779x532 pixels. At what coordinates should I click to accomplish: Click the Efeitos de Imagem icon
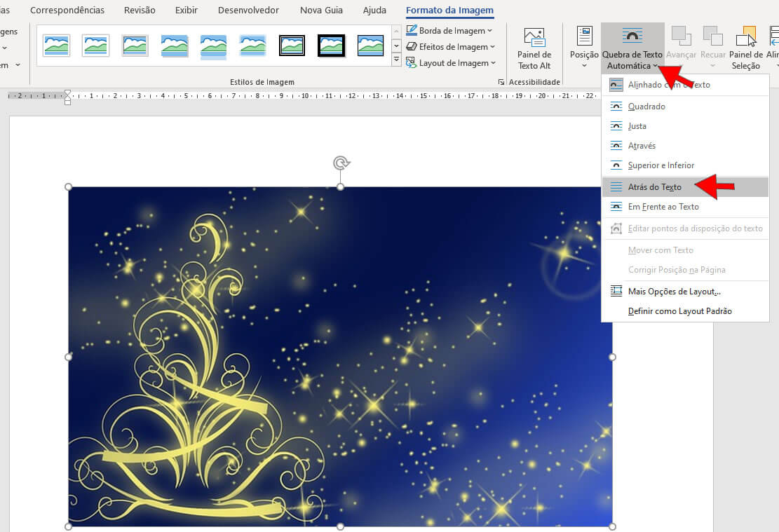point(412,47)
